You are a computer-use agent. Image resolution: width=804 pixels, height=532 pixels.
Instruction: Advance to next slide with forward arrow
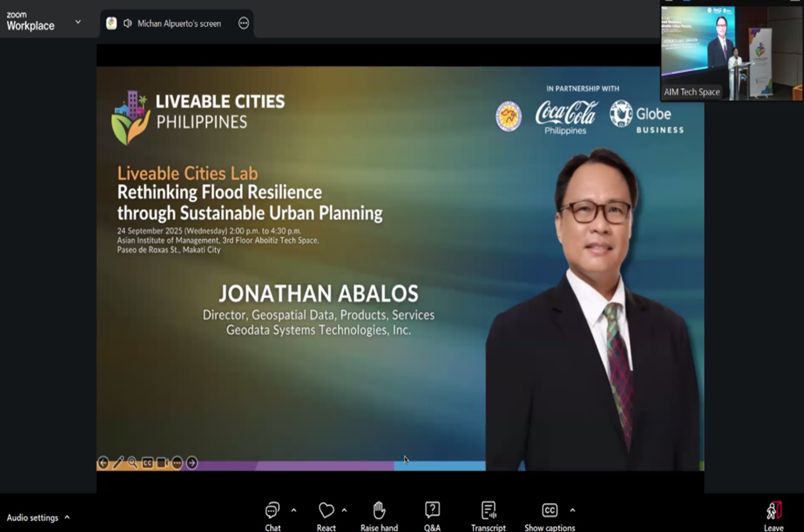click(x=192, y=462)
